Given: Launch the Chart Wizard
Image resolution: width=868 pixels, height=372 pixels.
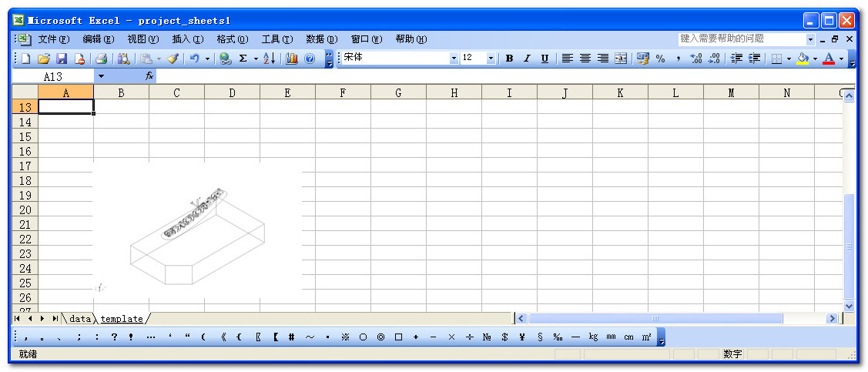Looking at the screenshot, I should click(292, 59).
